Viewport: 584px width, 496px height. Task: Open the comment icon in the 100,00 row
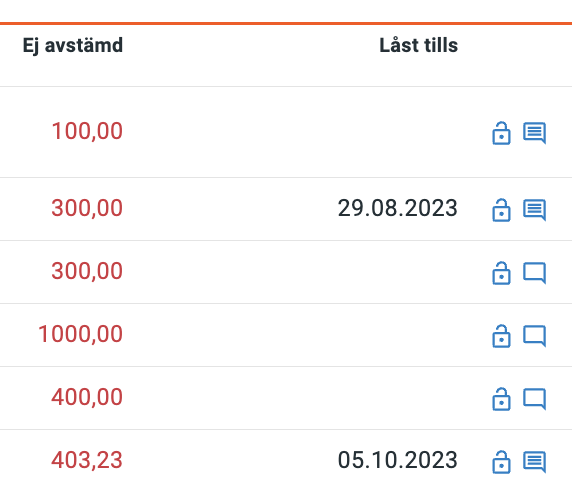534,133
